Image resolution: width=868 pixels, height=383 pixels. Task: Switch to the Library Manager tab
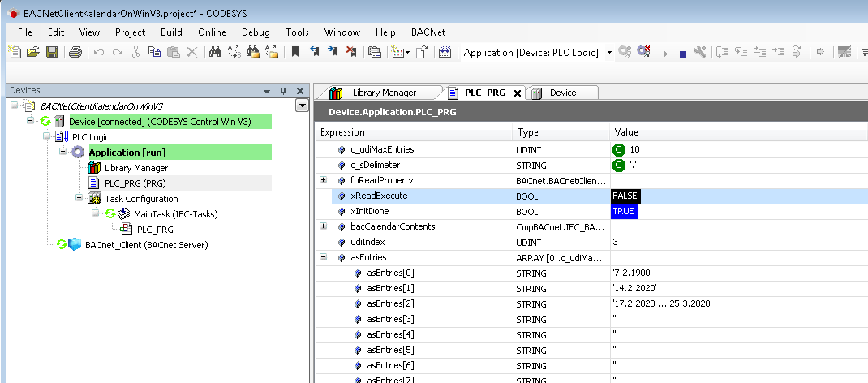point(384,93)
